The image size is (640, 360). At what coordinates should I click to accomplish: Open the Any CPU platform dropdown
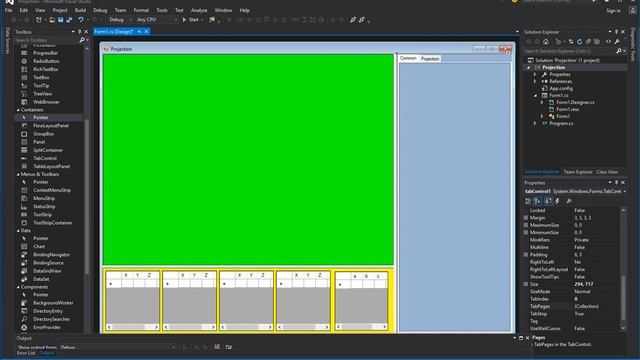coord(157,20)
